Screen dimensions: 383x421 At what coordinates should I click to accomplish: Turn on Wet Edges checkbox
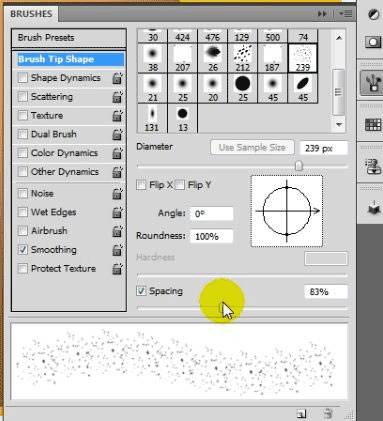pos(23,212)
